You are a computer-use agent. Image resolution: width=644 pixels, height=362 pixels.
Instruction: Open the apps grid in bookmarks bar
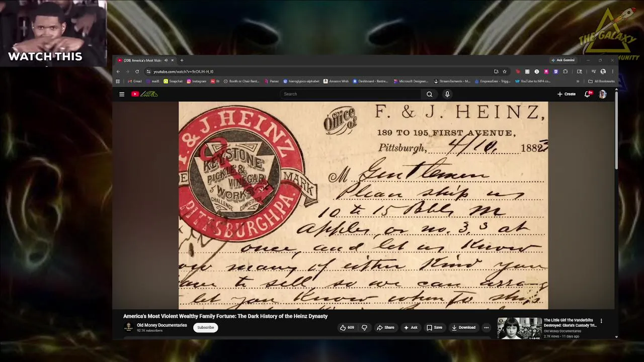(118, 81)
